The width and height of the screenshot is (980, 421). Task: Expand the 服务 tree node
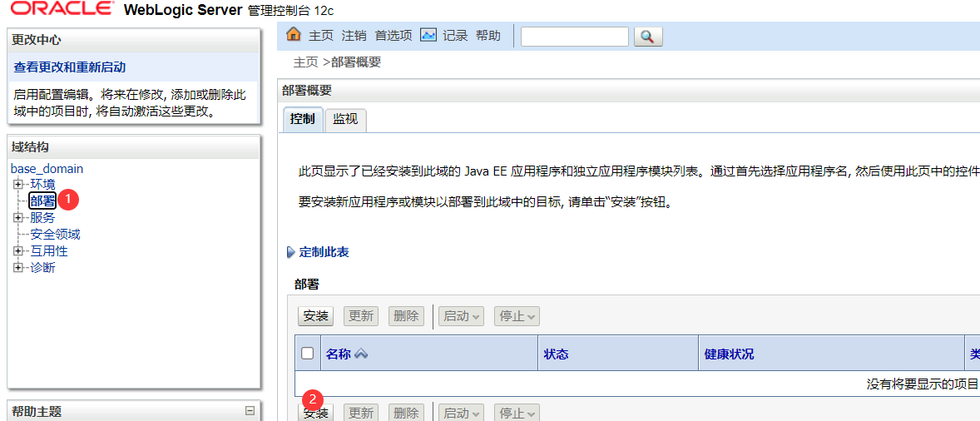[17, 217]
